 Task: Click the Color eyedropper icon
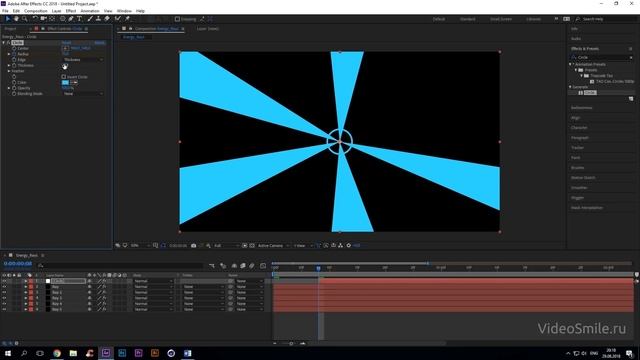coord(74,82)
